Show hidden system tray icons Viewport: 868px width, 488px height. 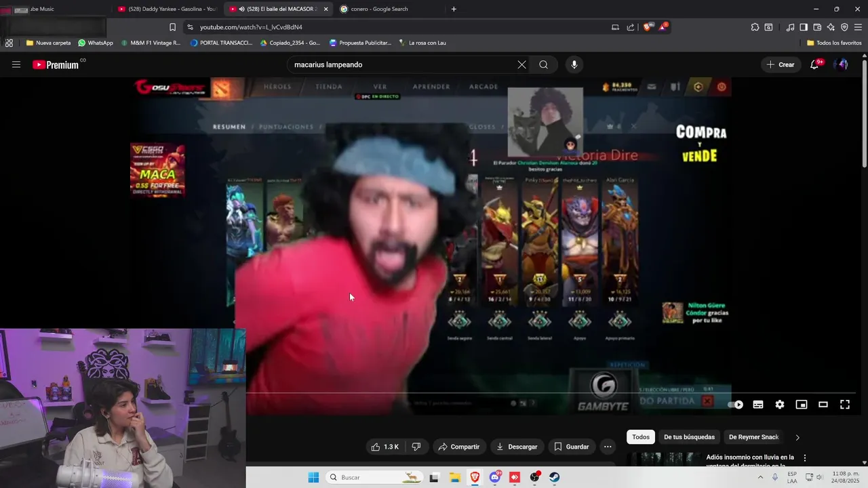click(x=760, y=477)
